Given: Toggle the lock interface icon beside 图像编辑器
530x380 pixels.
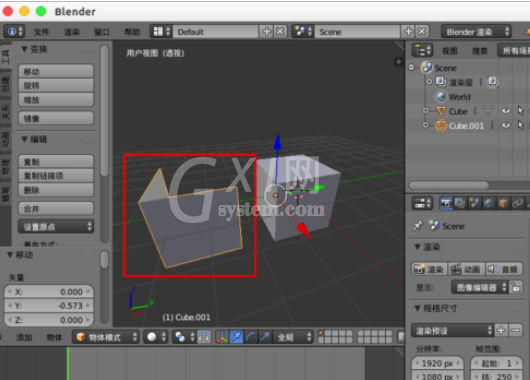Looking at the screenshot, I should point(516,288).
